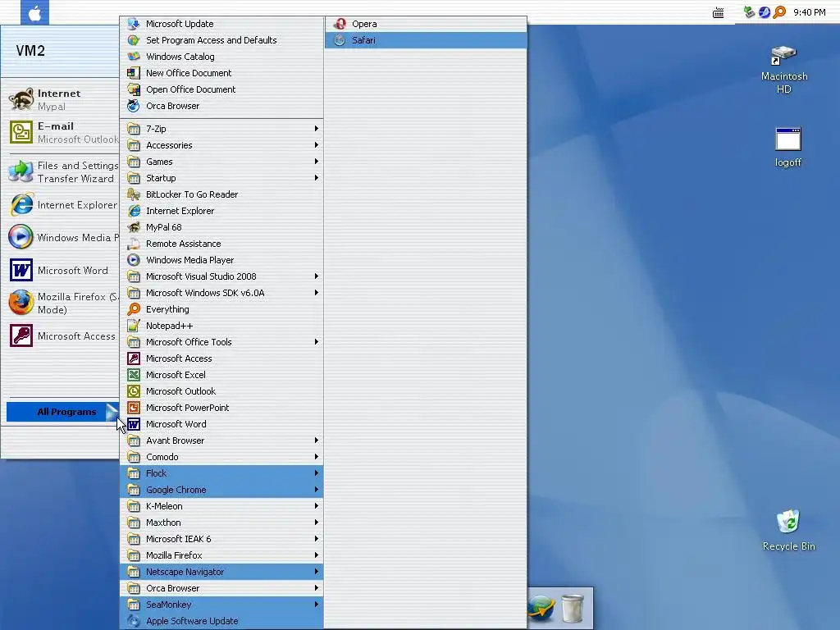Click the Open Office Document icon
This screenshot has width=840, height=630.
click(134, 89)
